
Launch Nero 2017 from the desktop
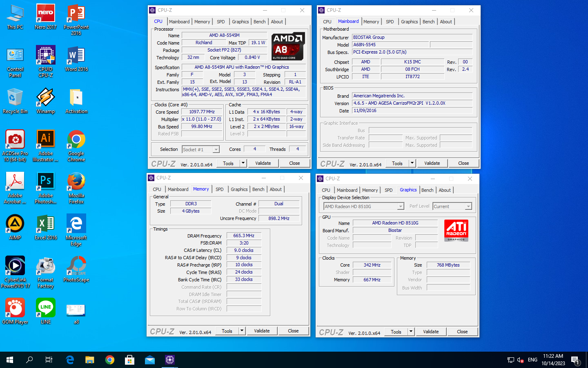[x=46, y=17]
